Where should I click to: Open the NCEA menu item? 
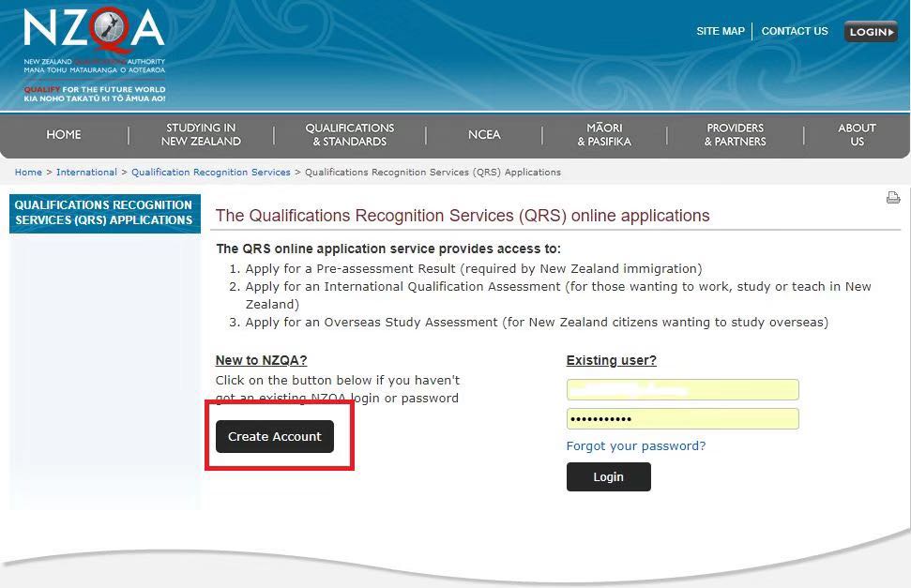[x=484, y=135]
